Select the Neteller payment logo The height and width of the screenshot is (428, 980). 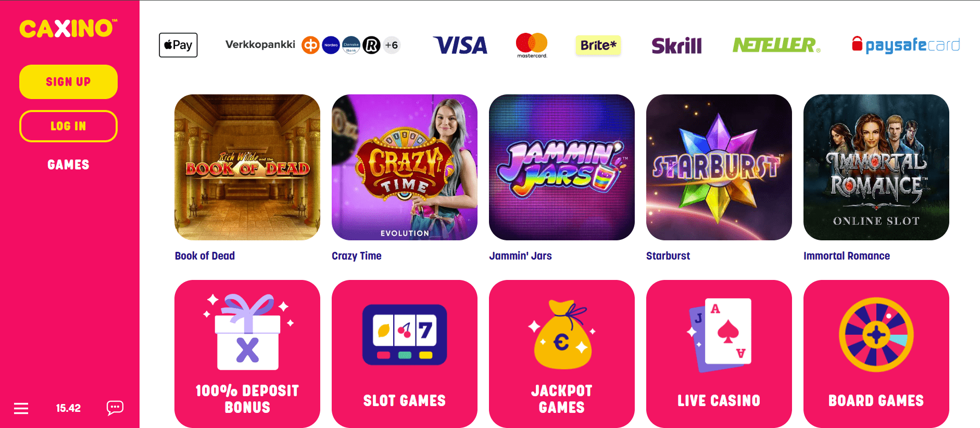coord(776,45)
